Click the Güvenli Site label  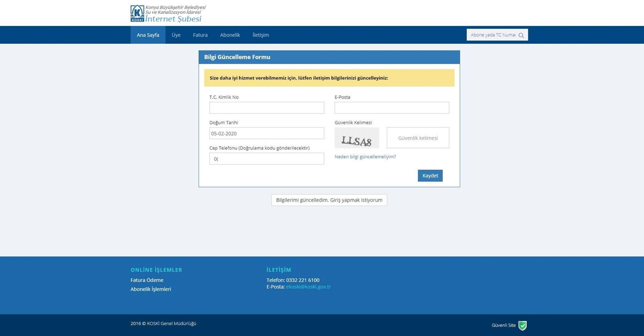[504, 326]
